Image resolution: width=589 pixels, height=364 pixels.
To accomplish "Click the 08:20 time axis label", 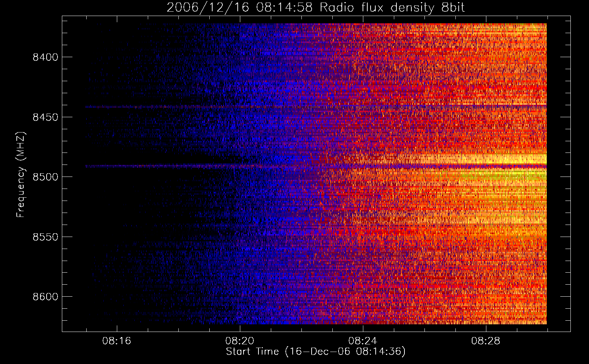I will [240, 341].
